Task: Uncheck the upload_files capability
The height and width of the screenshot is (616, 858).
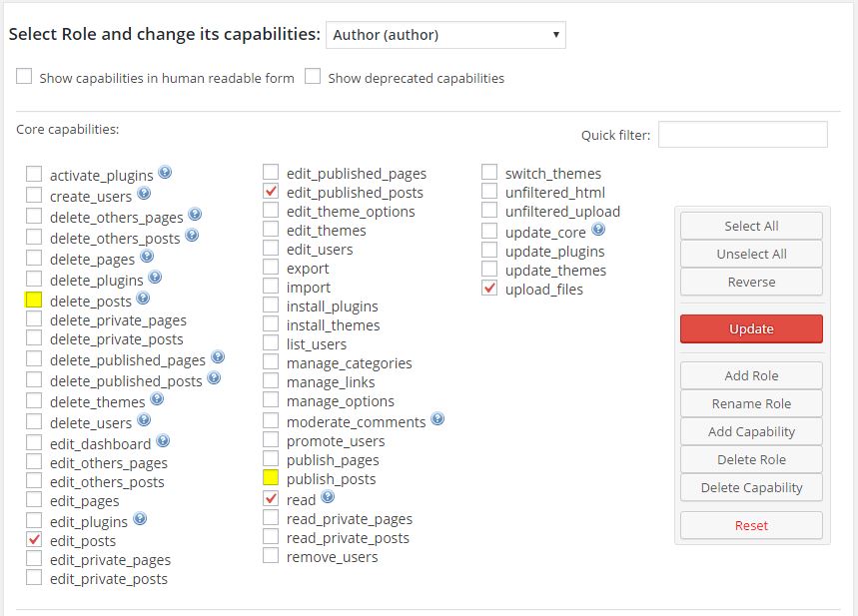Action: 489,288
